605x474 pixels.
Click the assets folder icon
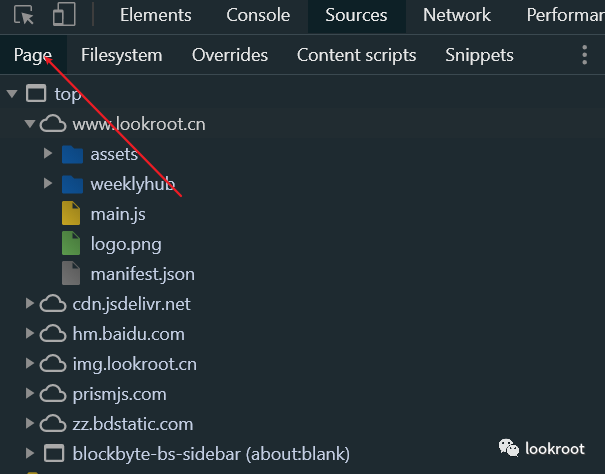click(72, 154)
